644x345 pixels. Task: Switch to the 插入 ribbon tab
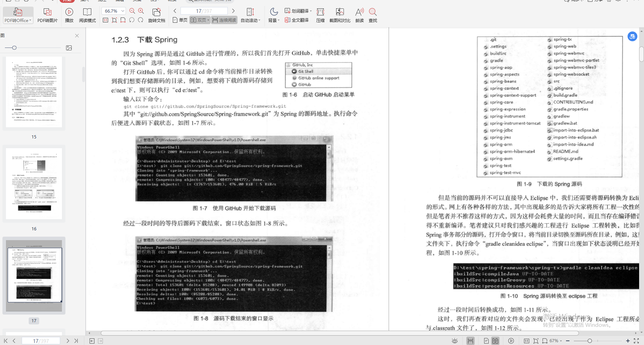click(x=85, y=1)
